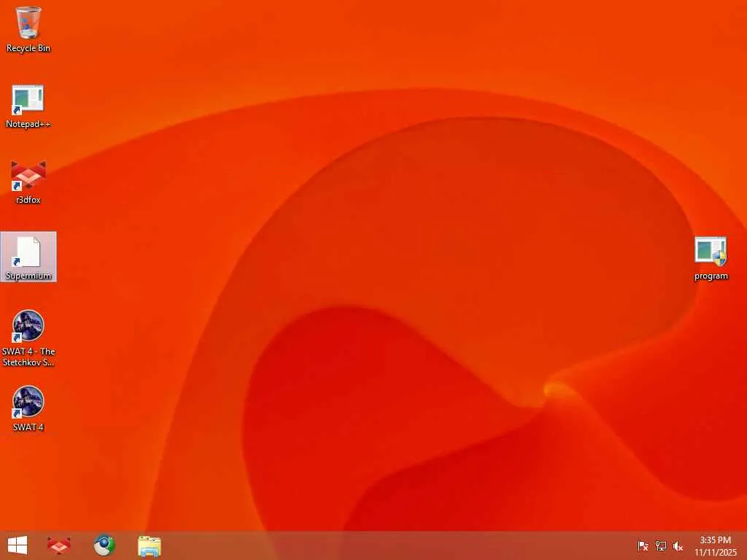Select SWAT 4 - The Stetchkov Syndicate shortcut
Screen dimensions: 747x560
28,338
